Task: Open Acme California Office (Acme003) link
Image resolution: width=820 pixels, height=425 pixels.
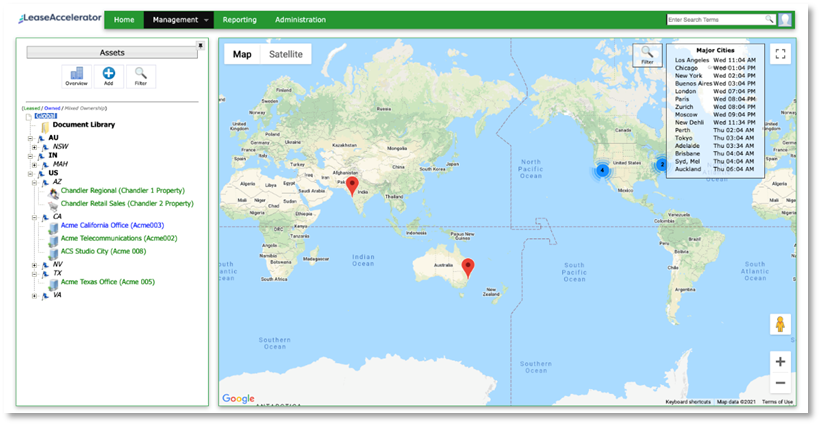Action: tap(112, 225)
